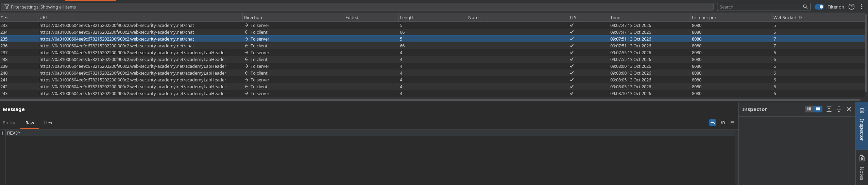Sort by the Length column header
Viewport: 868px width, 185px height.
point(432,17)
